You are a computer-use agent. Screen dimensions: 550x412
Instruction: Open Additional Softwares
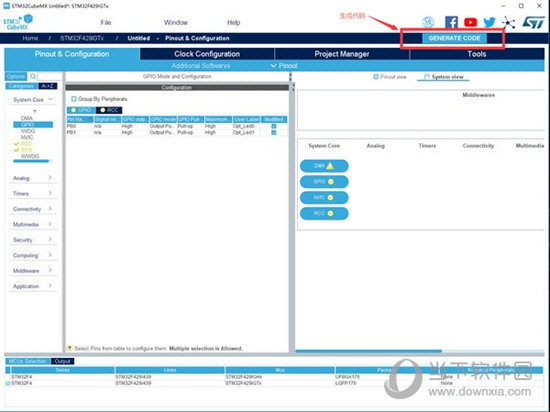[201, 66]
